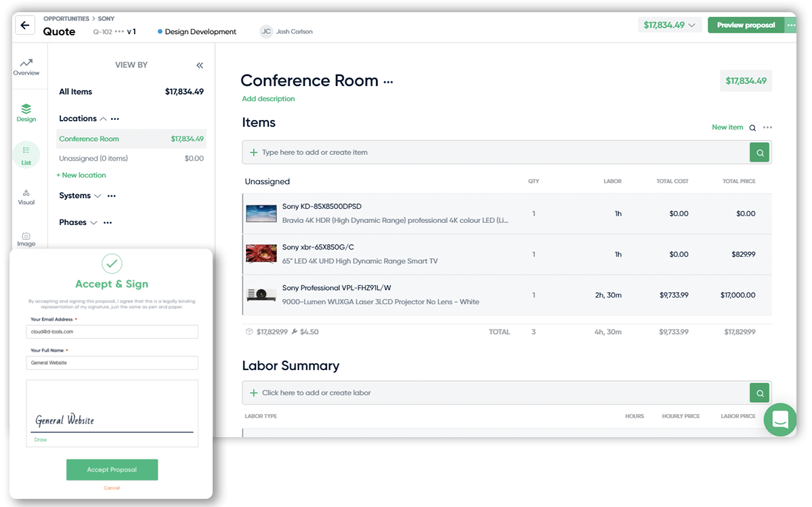Edit the Your Full Name field
The width and height of the screenshot is (812, 507).
[x=112, y=363]
